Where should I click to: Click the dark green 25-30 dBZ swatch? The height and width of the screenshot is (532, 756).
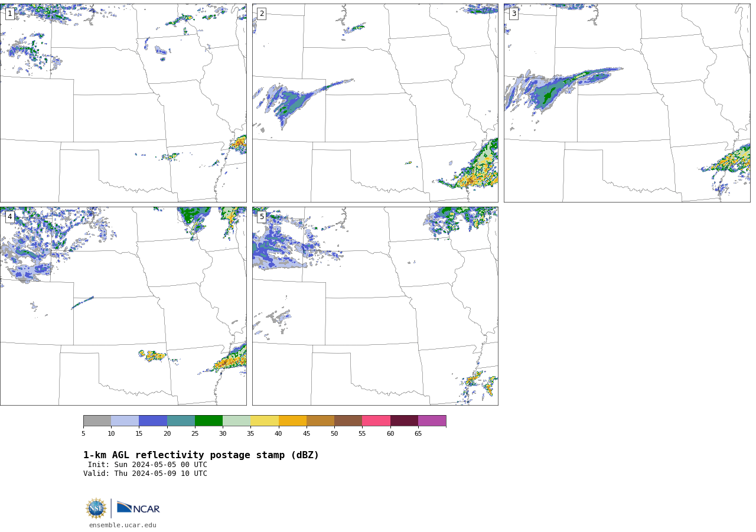coord(208,420)
